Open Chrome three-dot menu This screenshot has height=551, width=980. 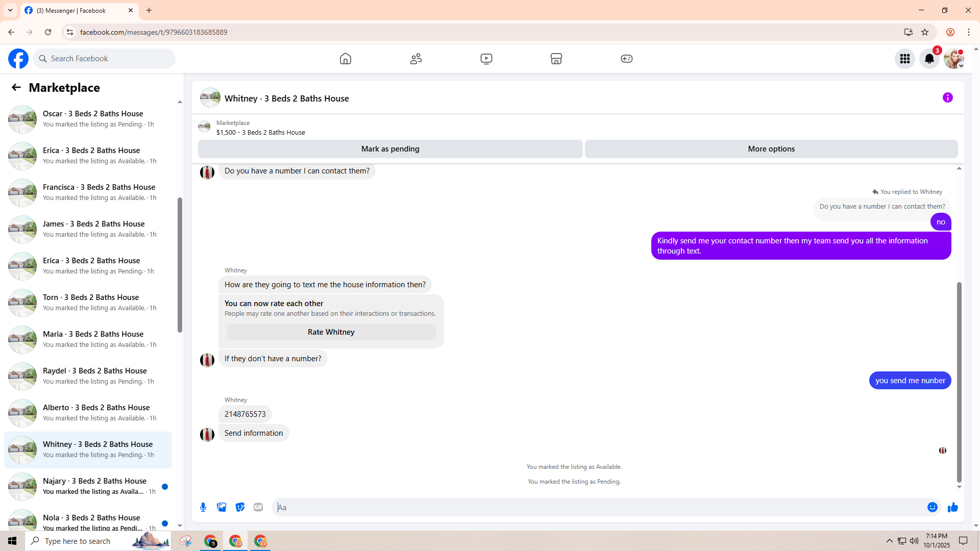tap(969, 32)
